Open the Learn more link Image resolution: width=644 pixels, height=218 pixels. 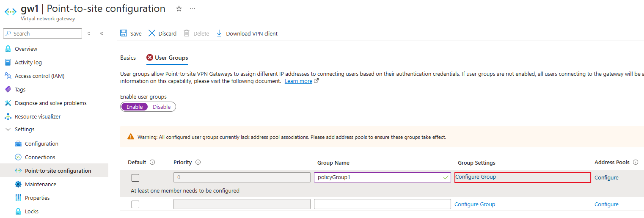tap(298, 81)
